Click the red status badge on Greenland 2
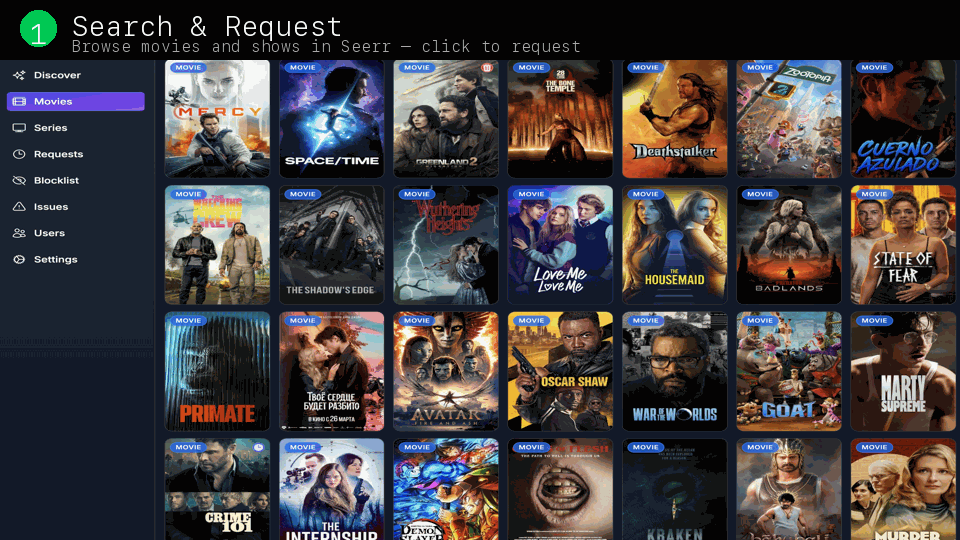 coord(487,68)
